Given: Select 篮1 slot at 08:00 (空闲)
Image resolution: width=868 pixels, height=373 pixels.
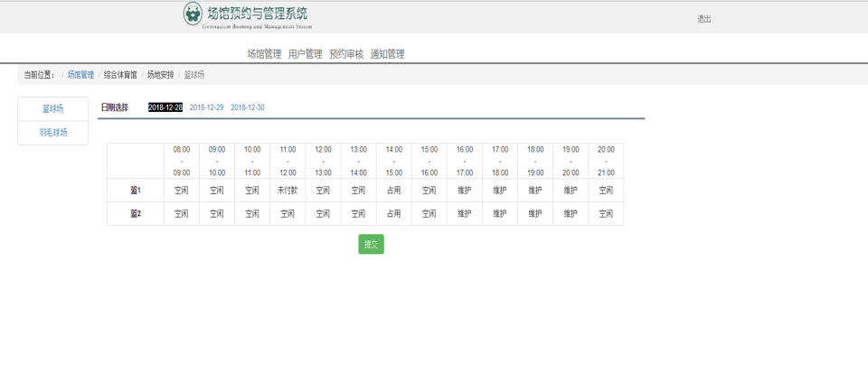Looking at the screenshot, I should pyautogui.click(x=182, y=190).
